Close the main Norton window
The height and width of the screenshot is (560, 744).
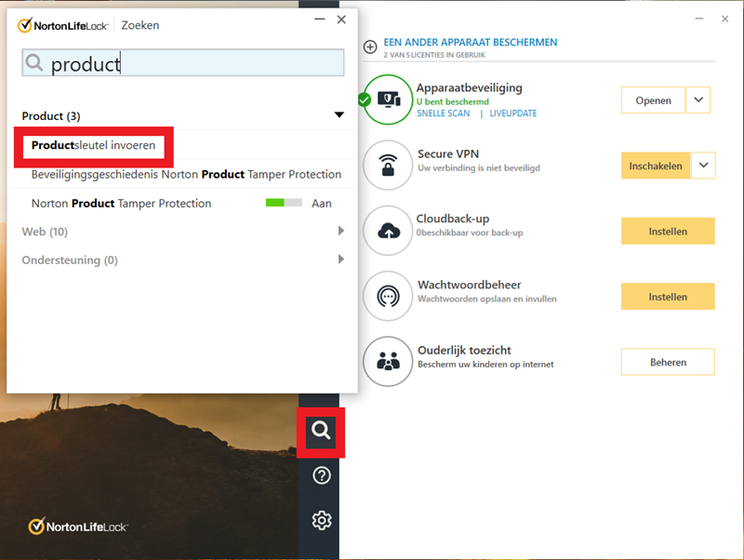(724, 19)
